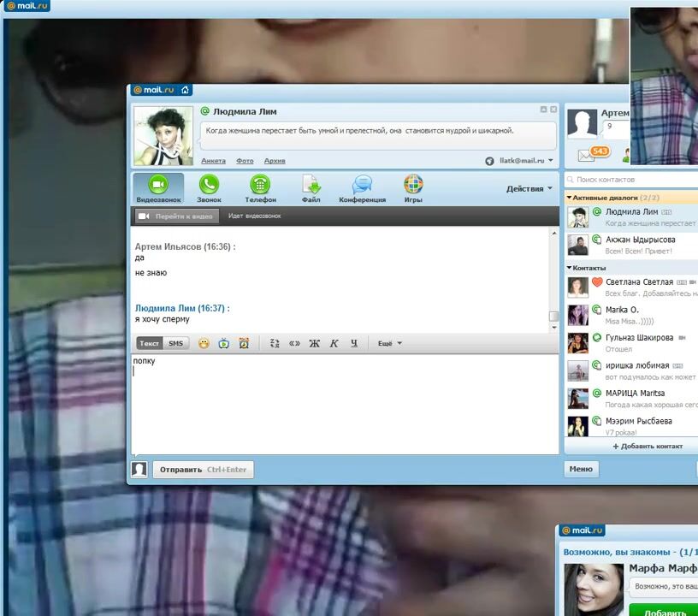Open the Телефон dial pad icon
Screen dimensions: 698x616
(260, 188)
